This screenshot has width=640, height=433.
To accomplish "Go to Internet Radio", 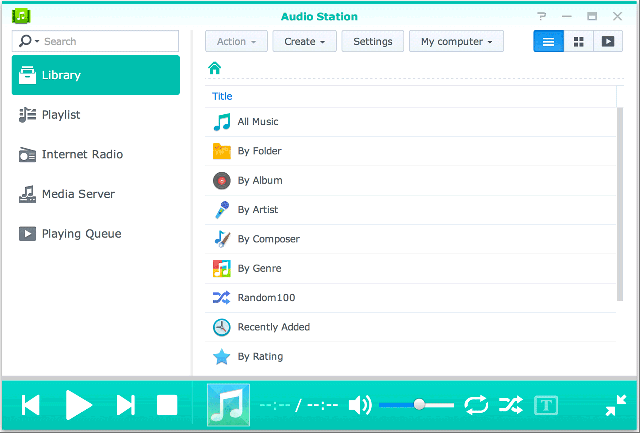I will pyautogui.click(x=96, y=154).
